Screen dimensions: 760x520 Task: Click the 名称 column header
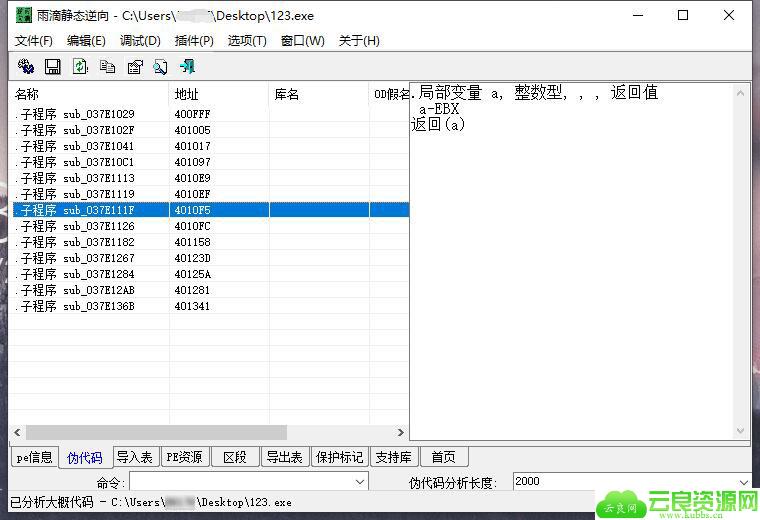pos(89,94)
